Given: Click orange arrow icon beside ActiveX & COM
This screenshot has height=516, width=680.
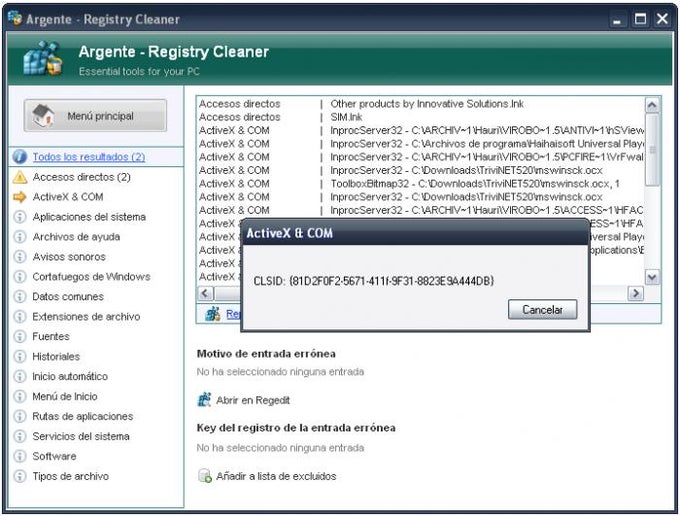Looking at the screenshot, I should click(x=20, y=197).
